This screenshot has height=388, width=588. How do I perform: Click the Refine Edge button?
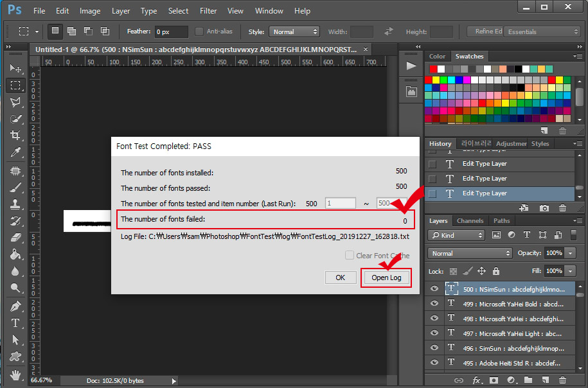click(485, 31)
